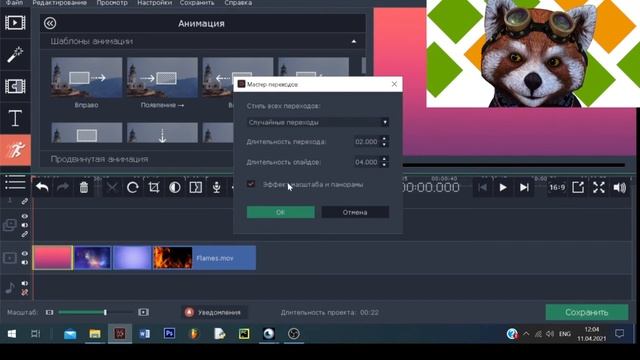Decrease slide duration with down arrow
Image resolution: width=640 pixels, height=360 pixels.
pyautogui.click(x=384, y=165)
